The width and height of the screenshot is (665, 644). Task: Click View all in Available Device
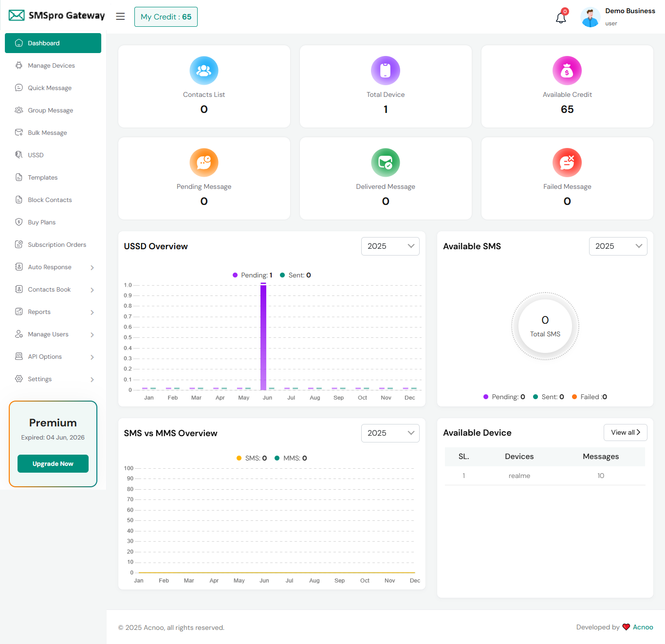tap(625, 432)
